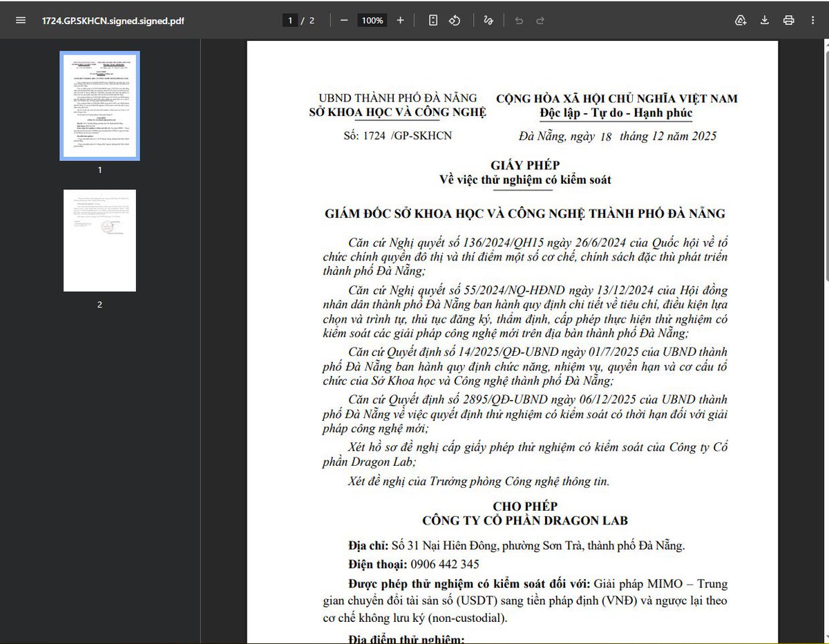Select the draw annotation tool
This screenshot has height=644, width=829.
tap(488, 20)
